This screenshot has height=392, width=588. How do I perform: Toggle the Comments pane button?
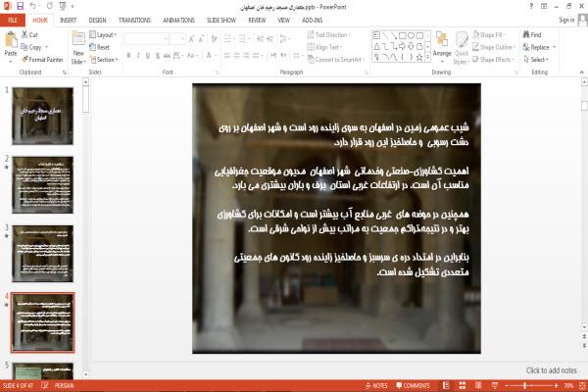click(x=413, y=385)
